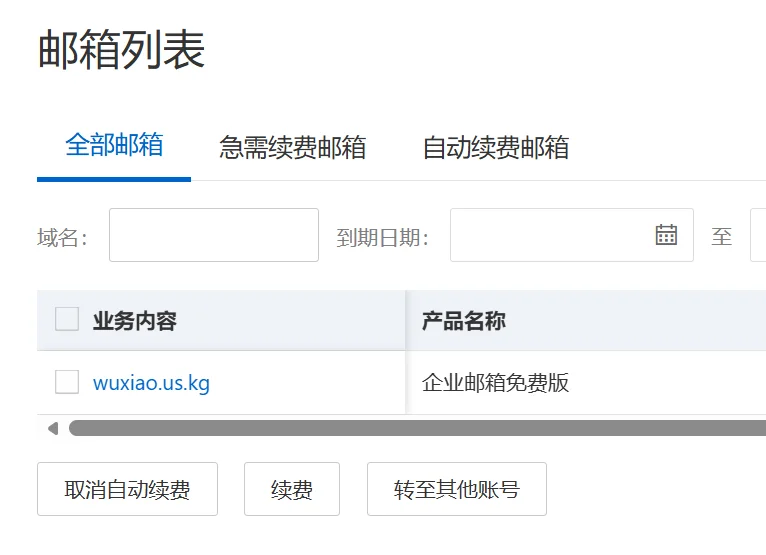Open the calendar picker icon for 到期日期

coord(666,235)
